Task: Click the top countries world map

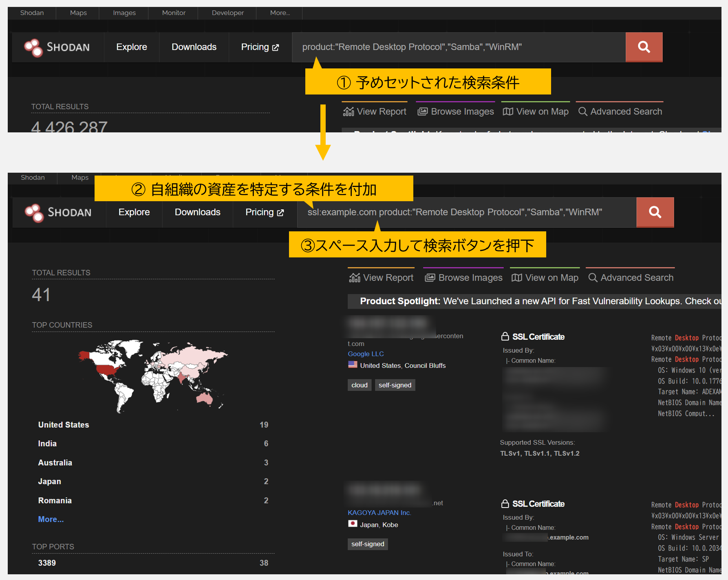Action: [153, 376]
